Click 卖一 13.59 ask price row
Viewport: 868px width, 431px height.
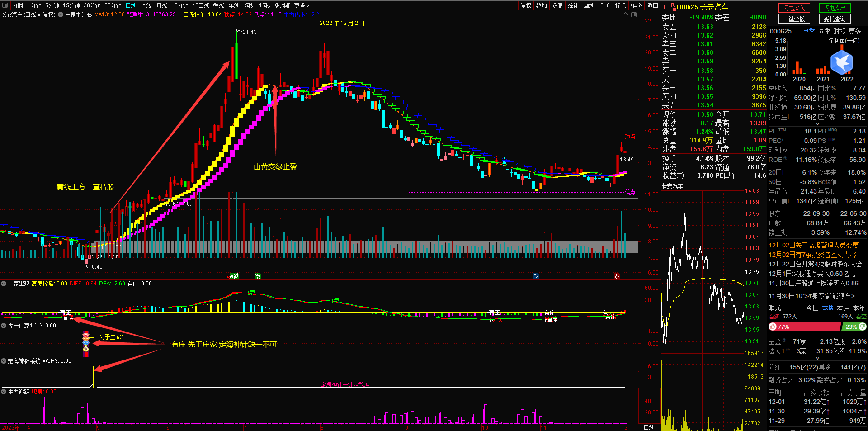pyautogui.click(x=714, y=61)
